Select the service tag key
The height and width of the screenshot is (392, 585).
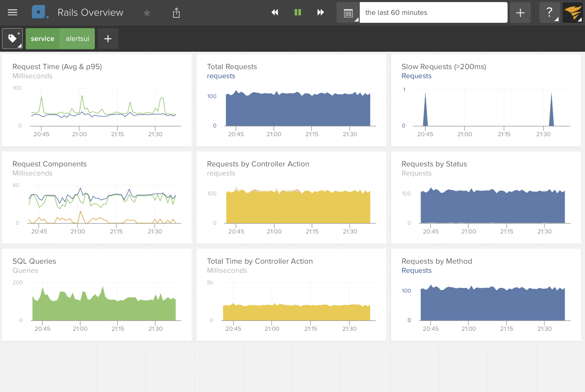(43, 38)
